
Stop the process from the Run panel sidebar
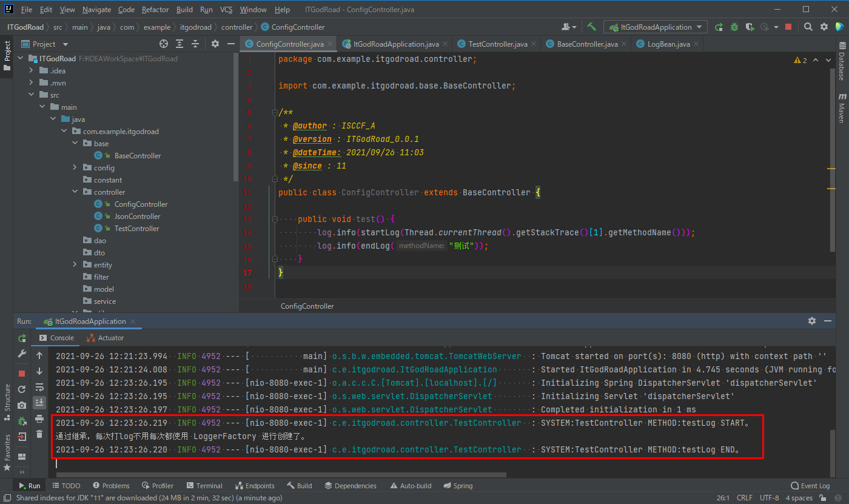click(22, 374)
